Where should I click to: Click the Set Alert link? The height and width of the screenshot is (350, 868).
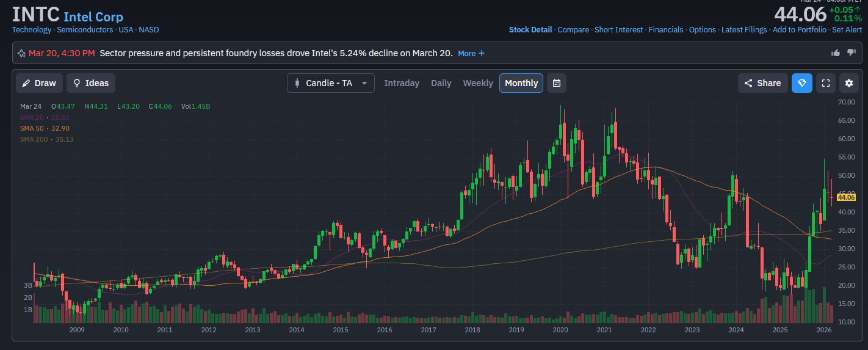tap(847, 29)
